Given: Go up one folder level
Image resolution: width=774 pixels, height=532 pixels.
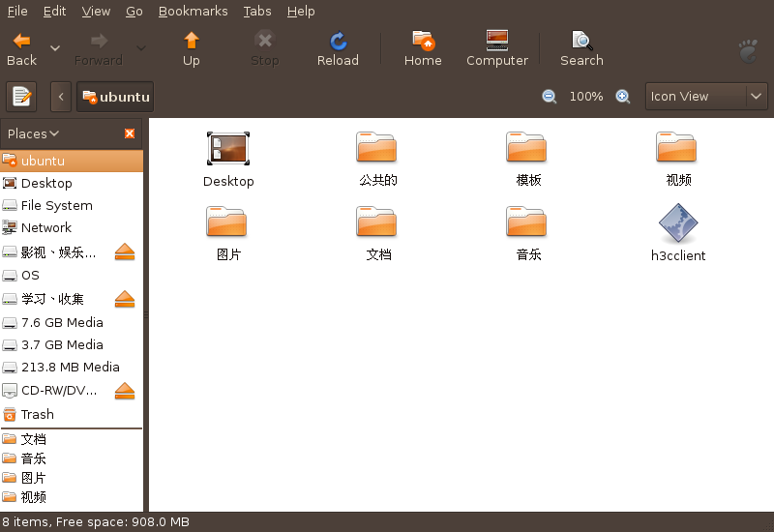Looking at the screenshot, I should click(191, 49).
